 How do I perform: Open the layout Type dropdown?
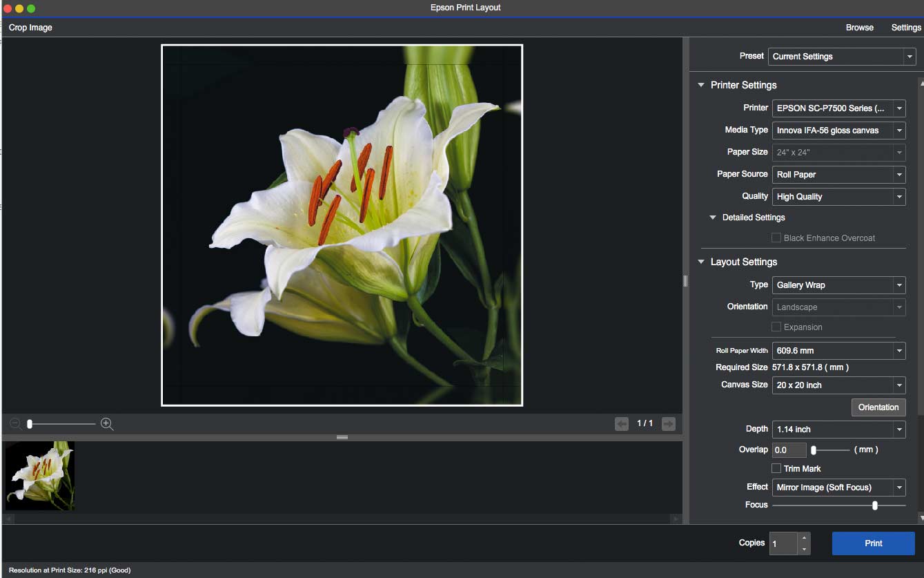tap(838, 285)
